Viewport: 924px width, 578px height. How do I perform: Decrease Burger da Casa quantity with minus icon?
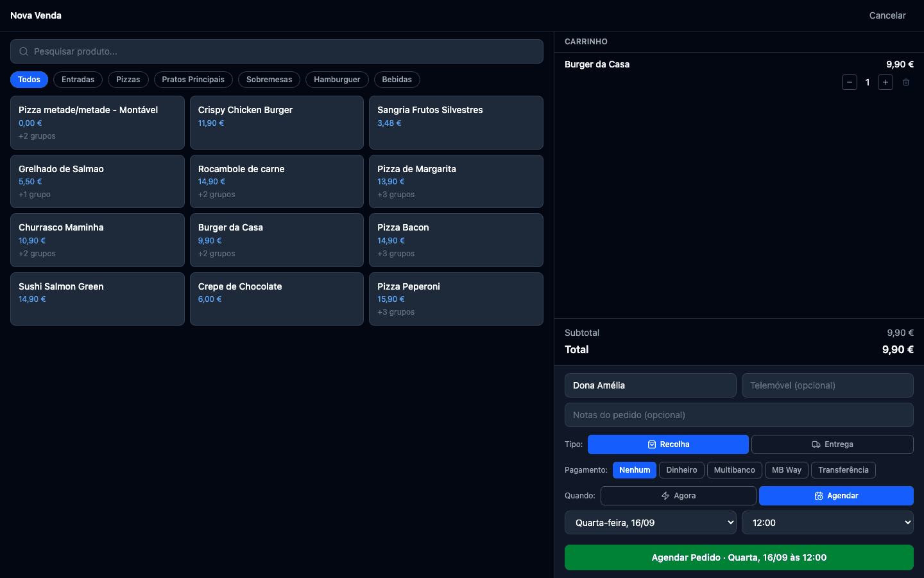click(849, 82)
